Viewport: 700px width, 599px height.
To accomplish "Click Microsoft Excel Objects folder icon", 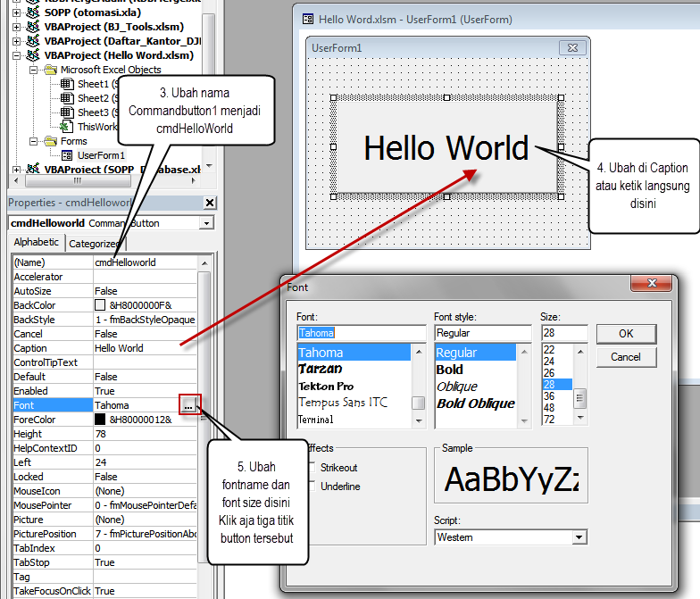I will (51, 70).
